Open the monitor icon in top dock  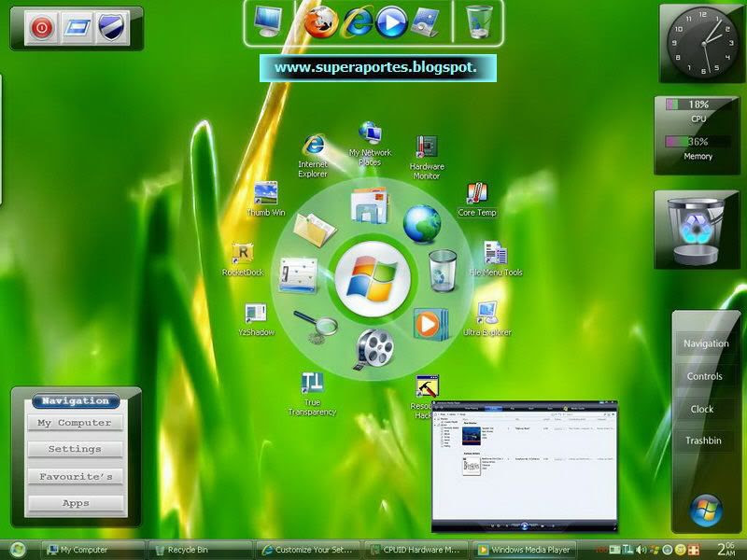[x=268, y=21]
